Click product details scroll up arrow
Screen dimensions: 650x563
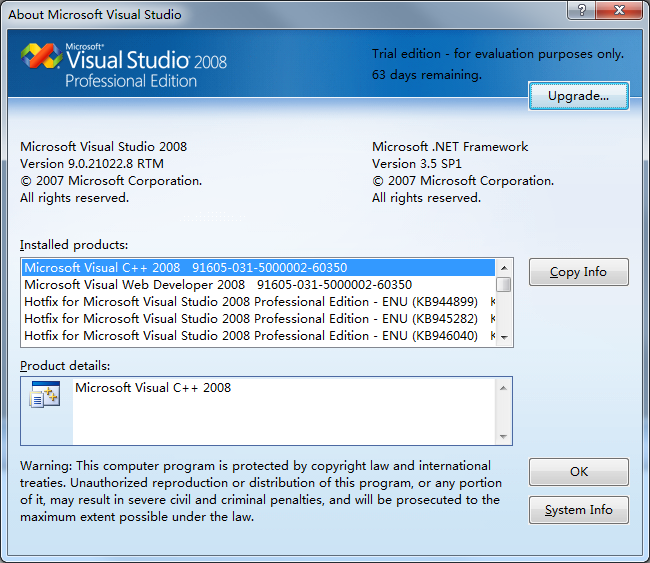(503, 388)
